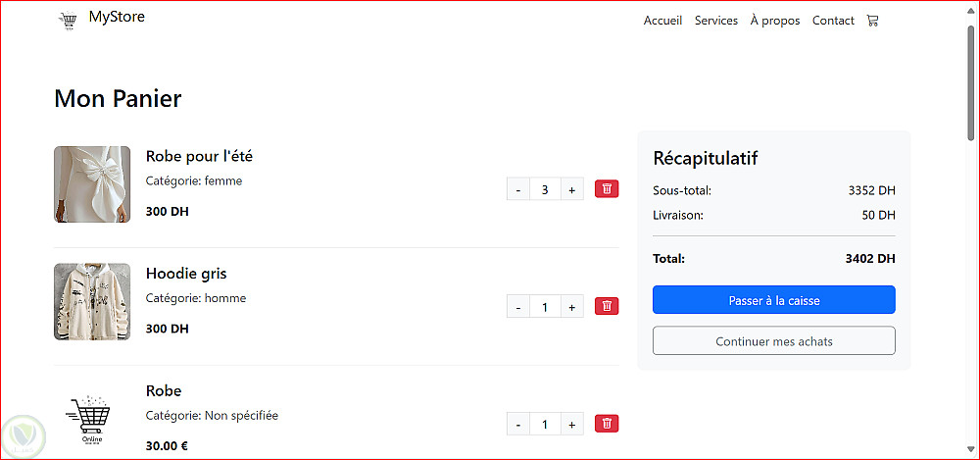Viewport: 980px width, 460px height.
Task: Decrease Hoodie gris quantity
Action: (518, 307)
